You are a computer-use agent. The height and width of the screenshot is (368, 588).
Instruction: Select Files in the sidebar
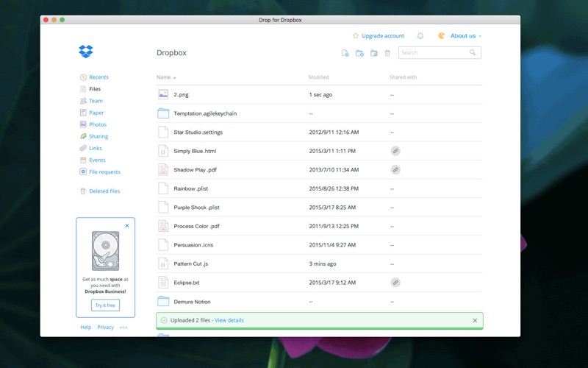click(x=95, y=89)
